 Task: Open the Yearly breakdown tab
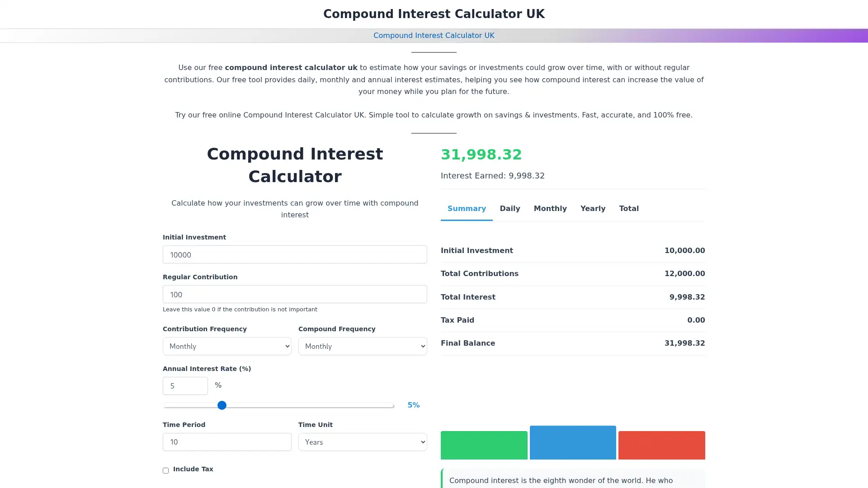(x=593, y=208)
